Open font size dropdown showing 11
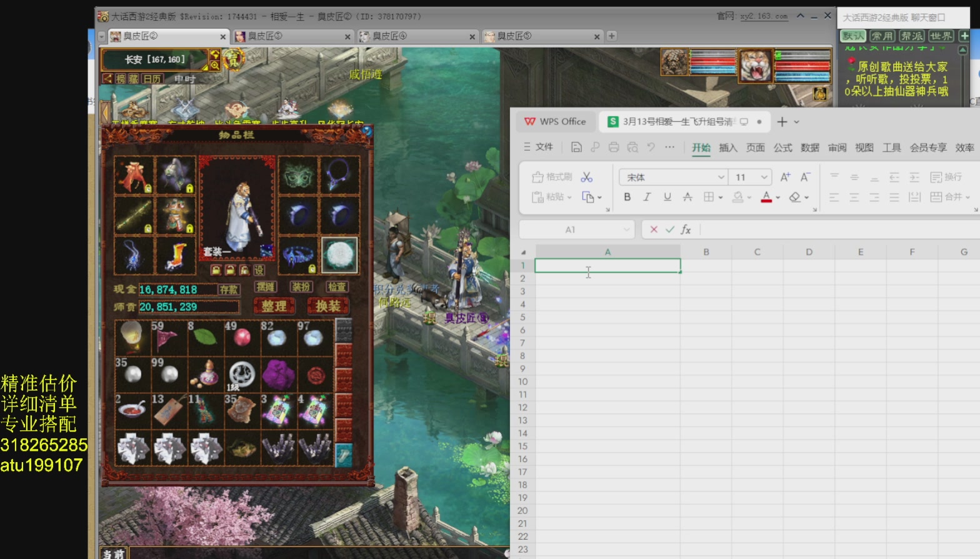 pyautogui.click(x=764, y=177)
